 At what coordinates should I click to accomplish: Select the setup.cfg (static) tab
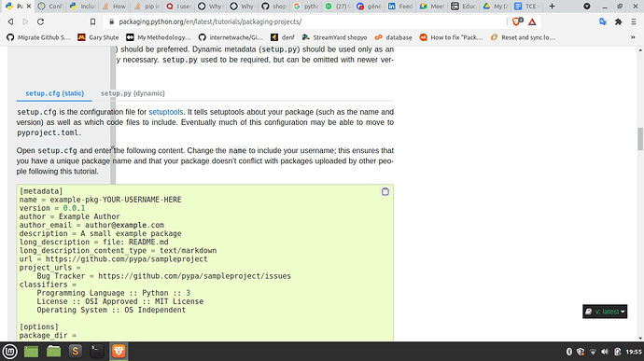[54, 93]
